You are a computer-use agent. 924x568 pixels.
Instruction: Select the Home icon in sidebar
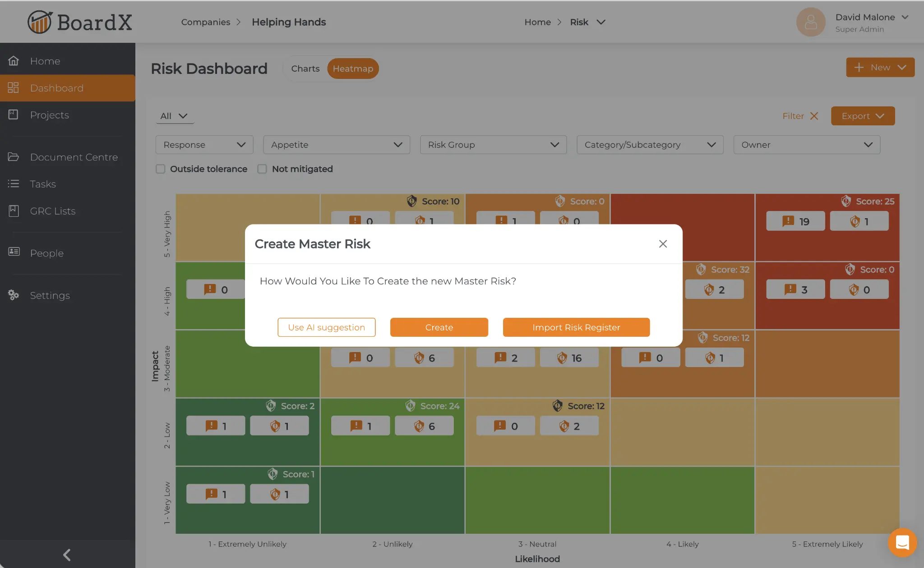14,60
